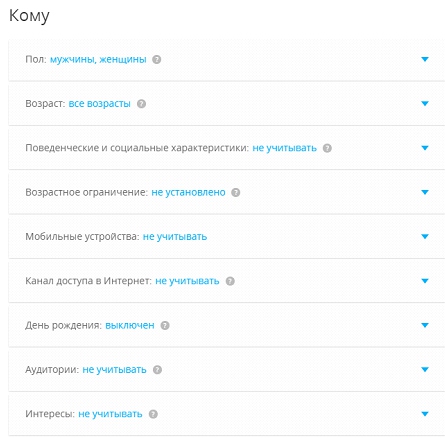The height and width of the screenshot is (438, 445).
Task: Expand Интересы section arrow
Action: (x=425, y=414)
